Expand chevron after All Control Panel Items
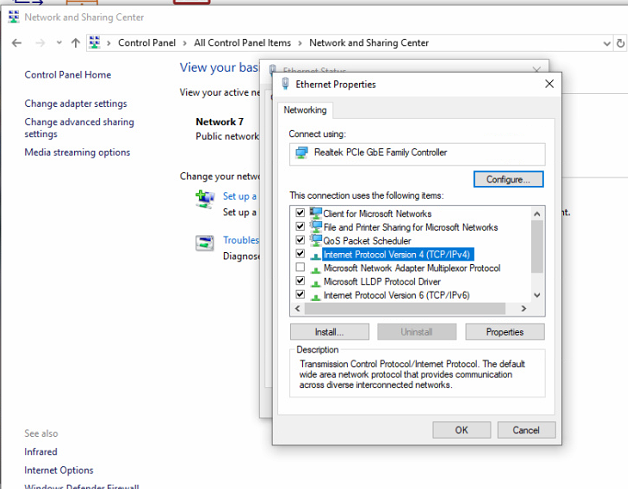Image resolution: width=628 pixels, height=489 pixels. [x=300, y=43]
